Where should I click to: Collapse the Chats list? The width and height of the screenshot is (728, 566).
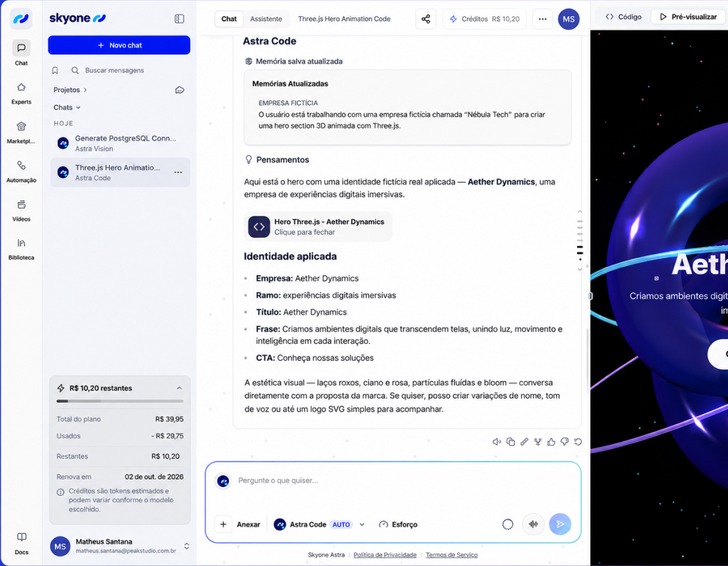[x=67, y=108]
